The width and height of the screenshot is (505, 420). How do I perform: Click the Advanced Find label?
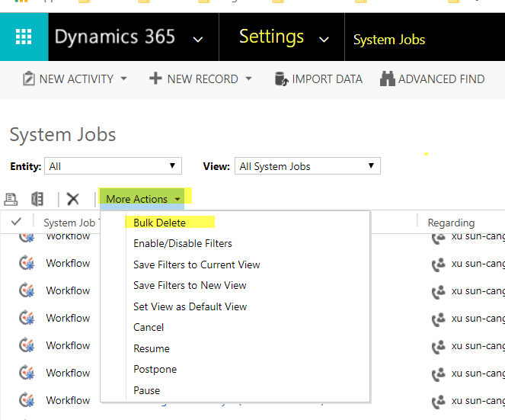pyautogui.click(x=441, y=79)
